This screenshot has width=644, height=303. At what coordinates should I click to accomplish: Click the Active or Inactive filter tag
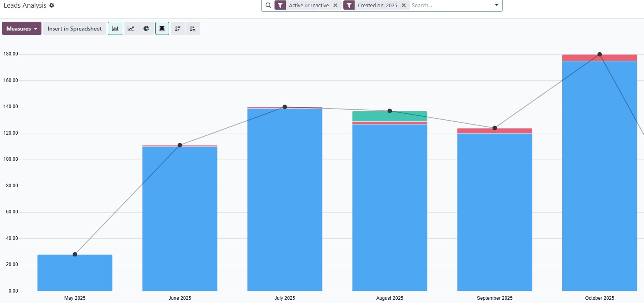pyautogui.click(x=309, y=6)
